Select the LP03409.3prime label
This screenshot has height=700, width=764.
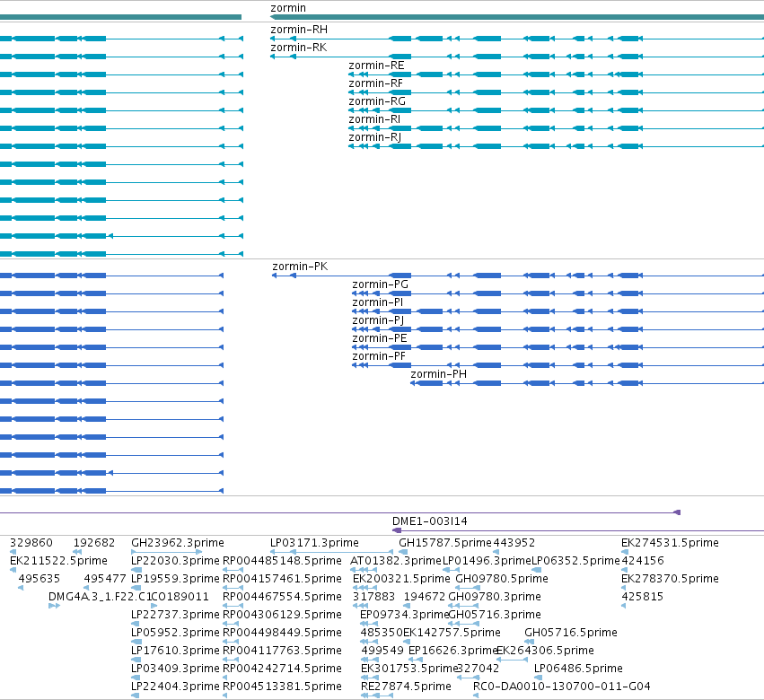175,669
